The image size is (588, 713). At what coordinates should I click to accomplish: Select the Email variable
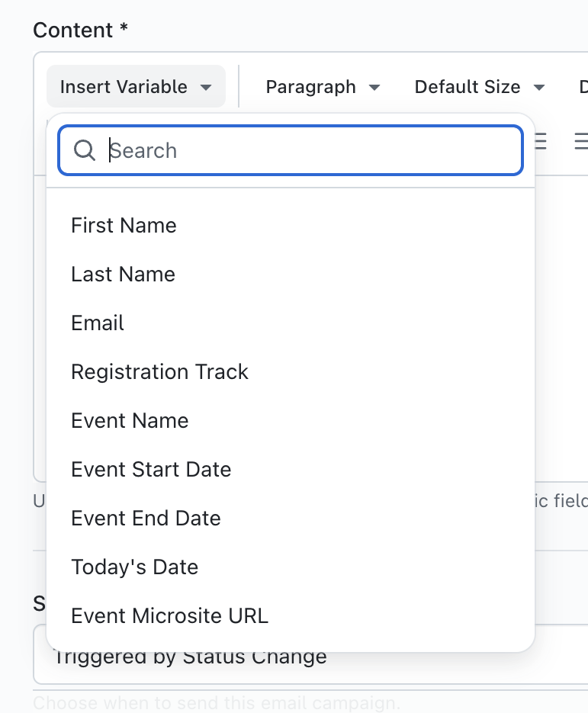tap(98, 323)
